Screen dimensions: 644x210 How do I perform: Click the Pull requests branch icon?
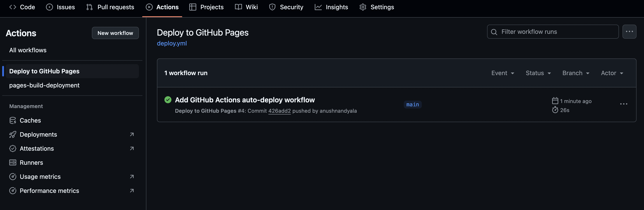tap(89, 7)
